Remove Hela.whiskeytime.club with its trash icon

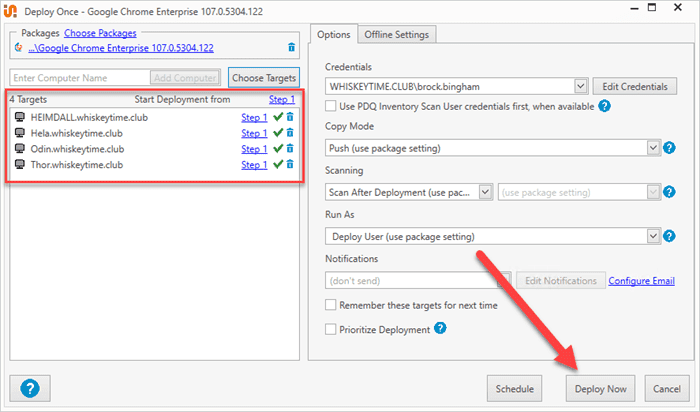290,133
